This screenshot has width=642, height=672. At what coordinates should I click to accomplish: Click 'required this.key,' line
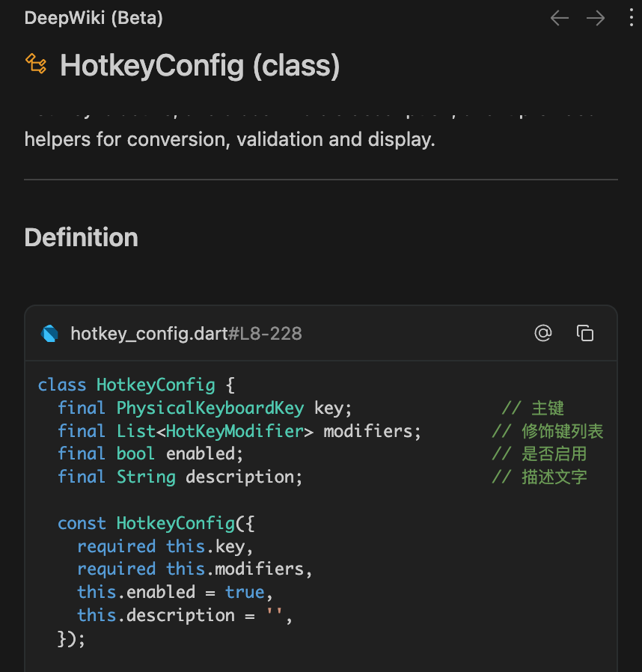tap(165, 546)
